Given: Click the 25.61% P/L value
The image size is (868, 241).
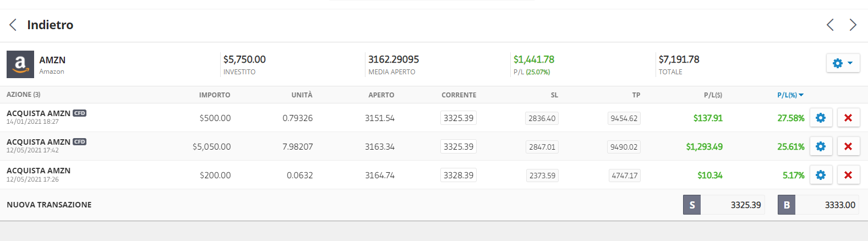Looking at the screenshot, I should point(790,146).
